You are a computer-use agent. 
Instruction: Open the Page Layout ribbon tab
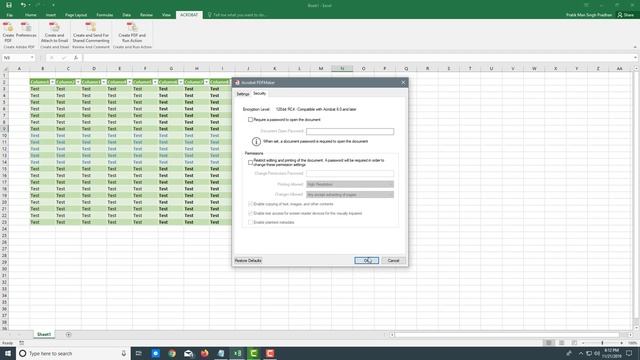pyautogui.click(x=76, y=15)
